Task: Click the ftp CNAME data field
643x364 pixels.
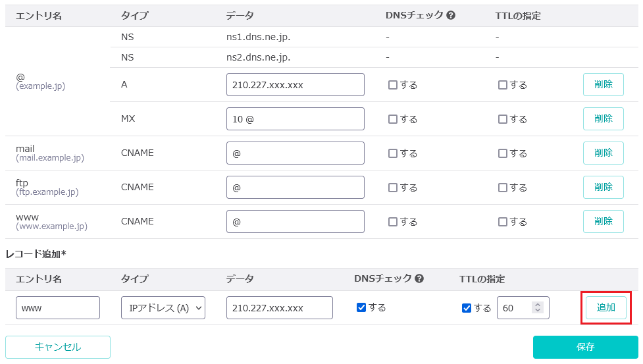Action: pyautogui.click(x=296, y=188)
